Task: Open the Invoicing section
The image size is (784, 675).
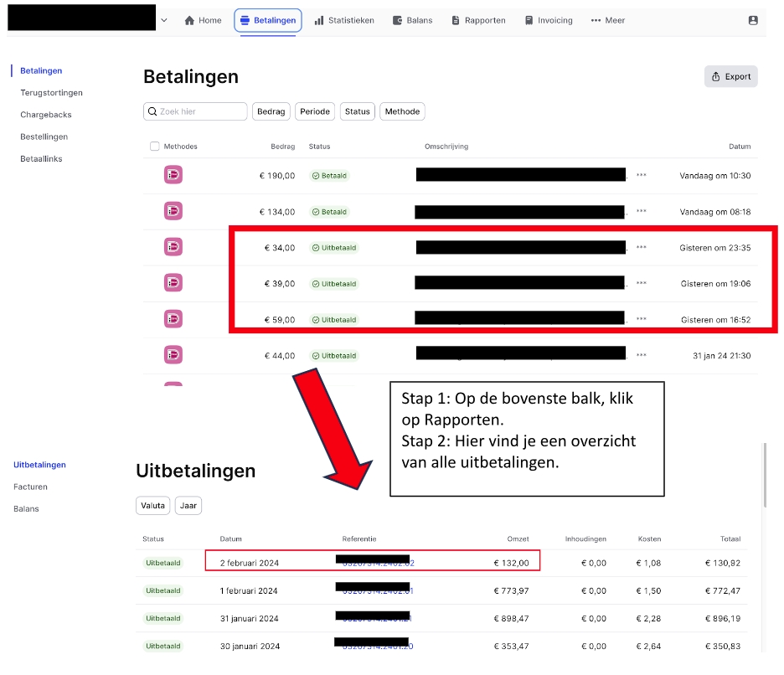Action: (549, 20)
